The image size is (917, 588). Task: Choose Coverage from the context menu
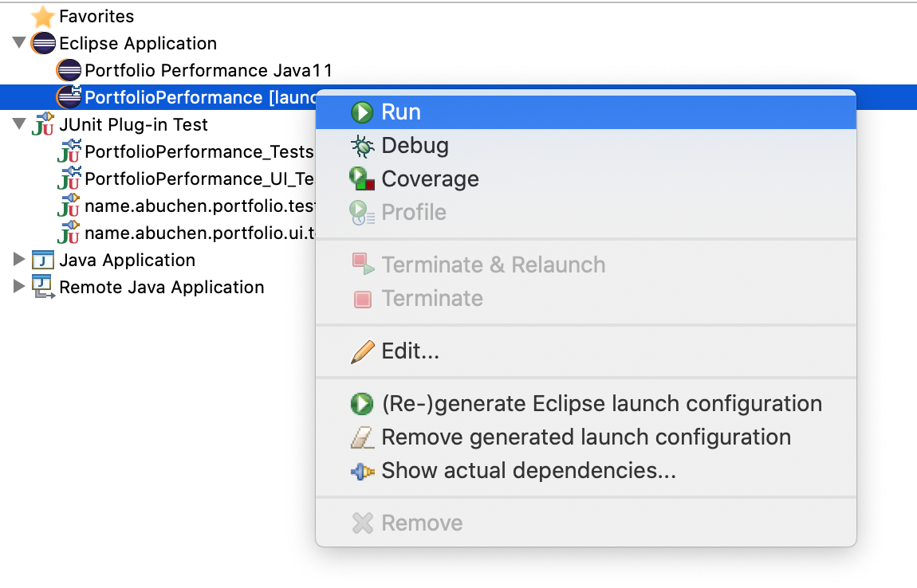[431, 178]
